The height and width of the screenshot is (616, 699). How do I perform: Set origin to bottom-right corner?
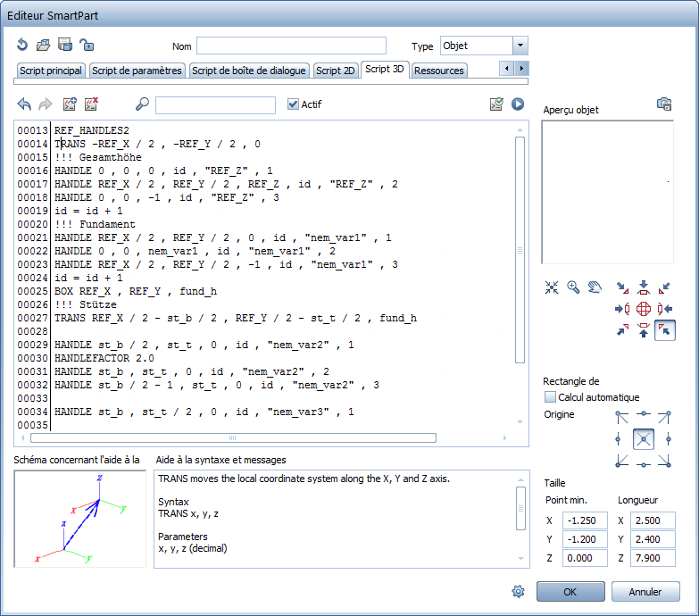point(664,461)
